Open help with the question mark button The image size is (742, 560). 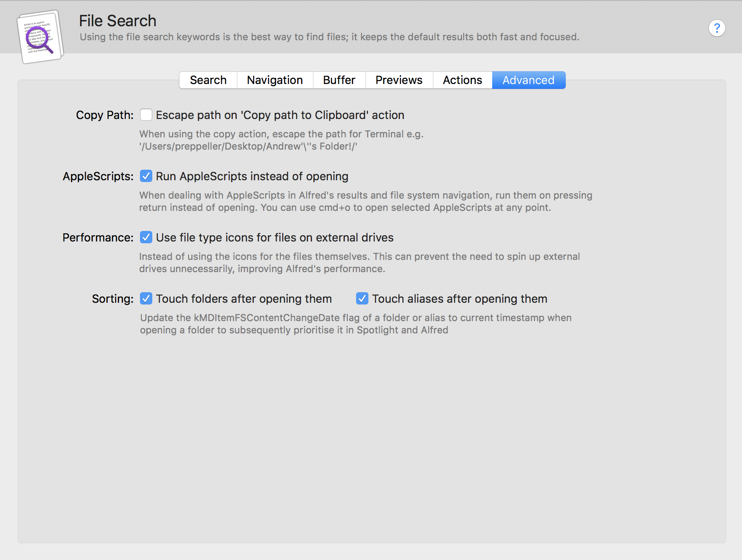(x=717, y=28)
